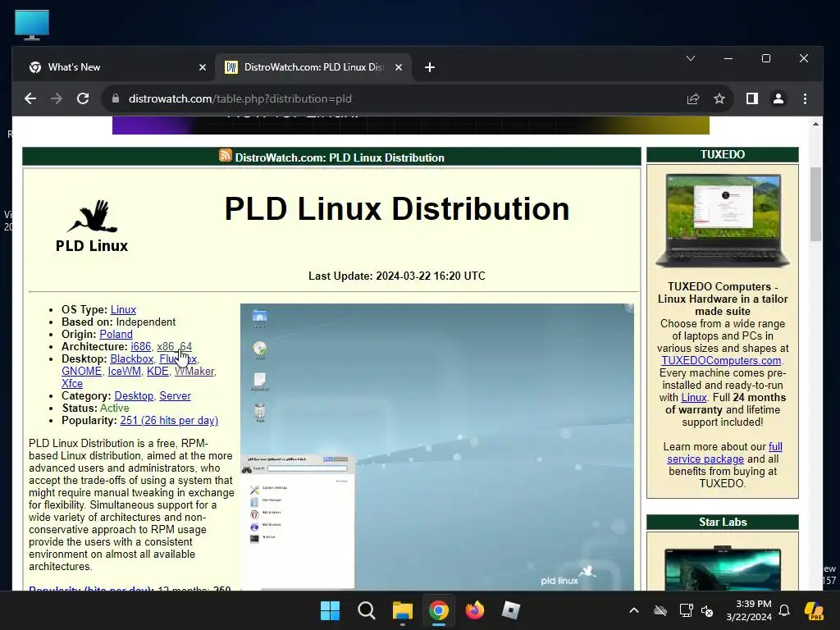Click the padlock site info icon
Viewport: 840px width, 630px height.
pyautogui.click(x=115, y=98)
